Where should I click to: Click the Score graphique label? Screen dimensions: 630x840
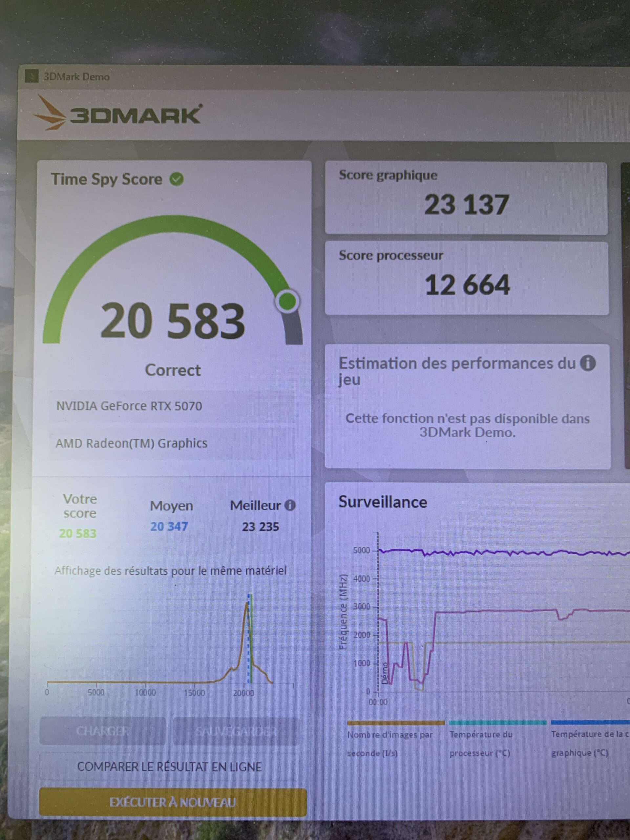(x=388, y=175)
